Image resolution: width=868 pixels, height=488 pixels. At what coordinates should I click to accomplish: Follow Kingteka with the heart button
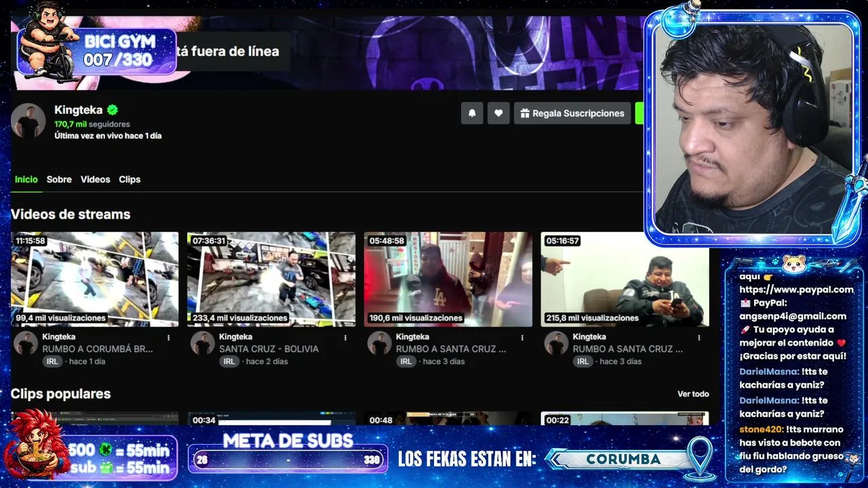(498, 113)
